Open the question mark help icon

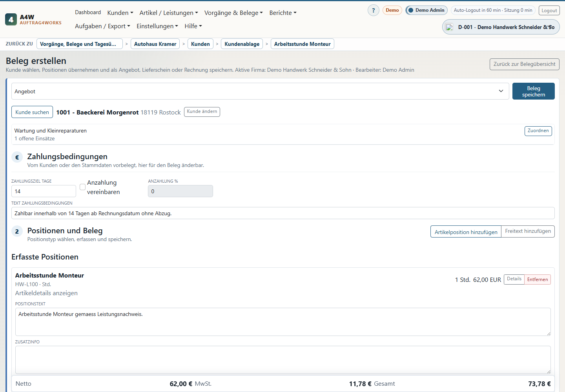[x=374, y=10]
